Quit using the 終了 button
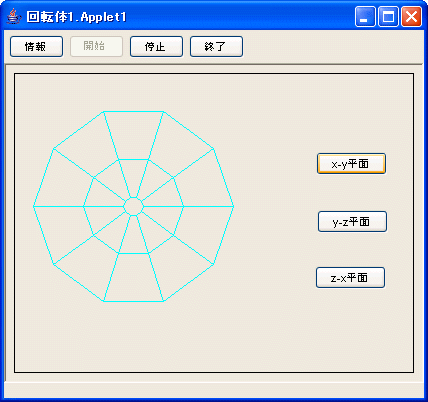The image size is (428, 402). pos(216,47)
